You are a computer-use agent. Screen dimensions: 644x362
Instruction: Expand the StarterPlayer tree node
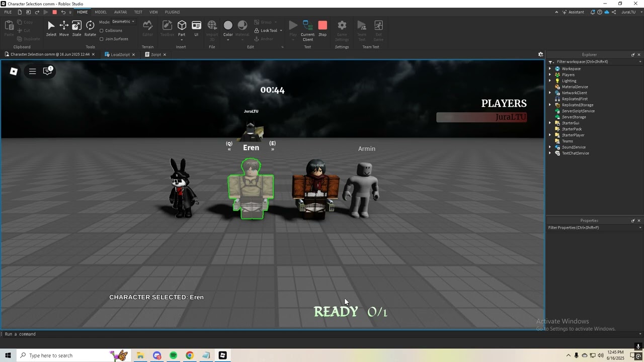tap(550, 135)
